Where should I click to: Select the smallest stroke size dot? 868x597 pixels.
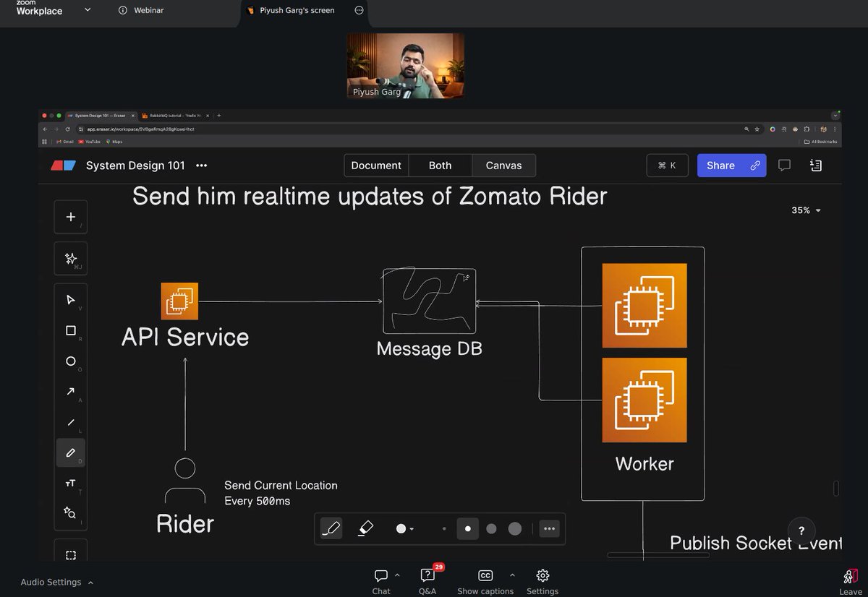444,529
